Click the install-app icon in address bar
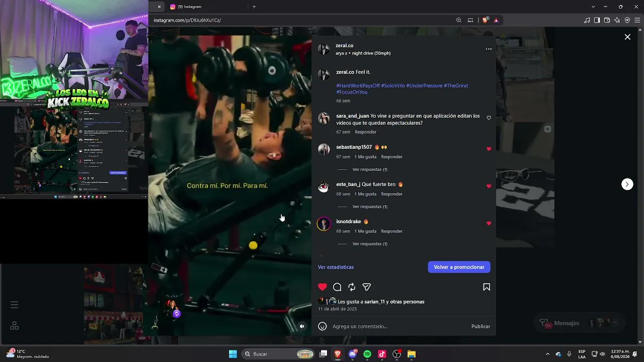 [x=470, y=20]
